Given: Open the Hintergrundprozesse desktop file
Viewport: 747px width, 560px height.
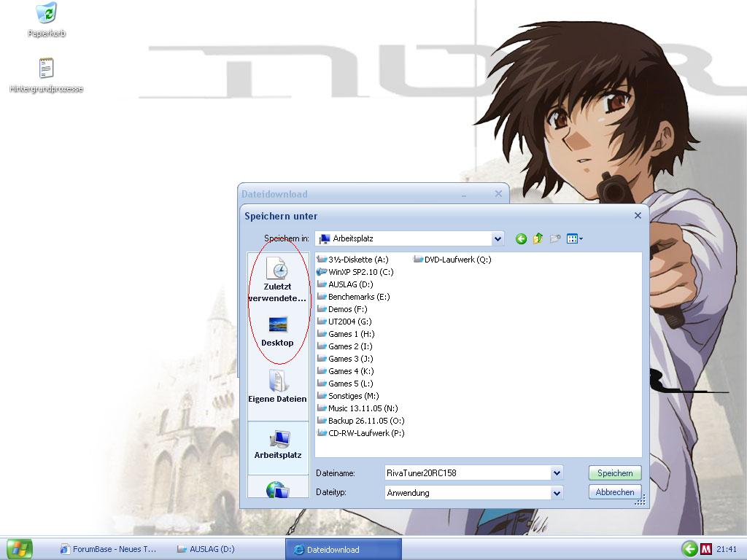Looking at the screenshot, I should click(x=46, y=74).
